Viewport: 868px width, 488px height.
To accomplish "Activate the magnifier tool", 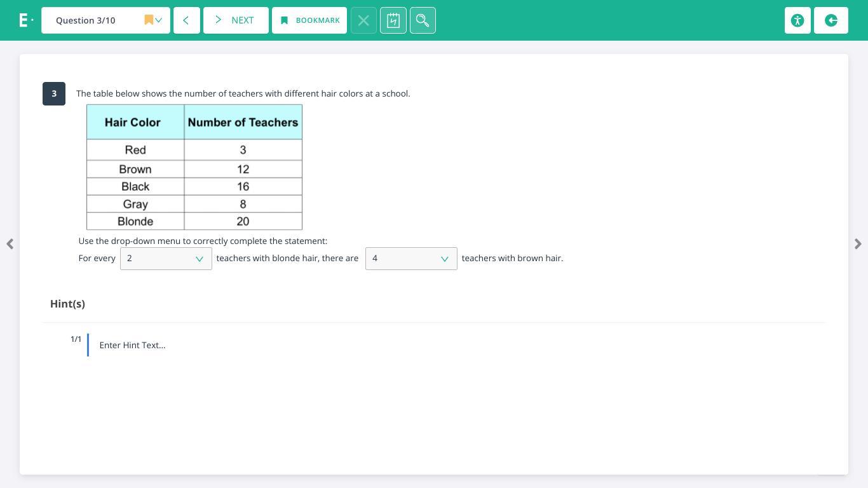I will click(x=423, y=20).
